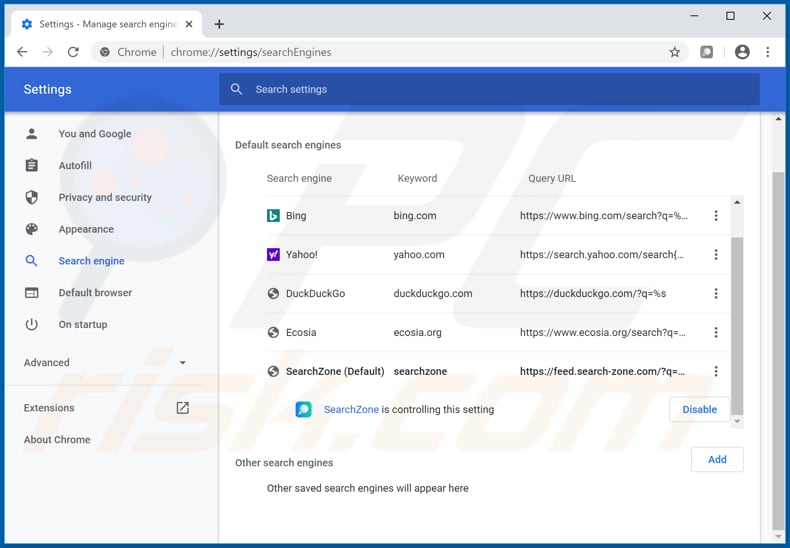Open more actions for Bing
Image resolution: width=790 pixels, height=548 pixels.
pos(716,216)
